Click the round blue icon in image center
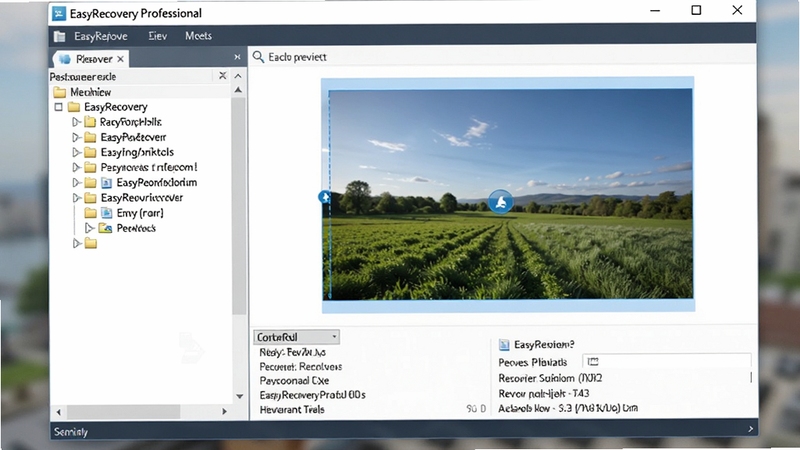 click(x=501, y=202)
